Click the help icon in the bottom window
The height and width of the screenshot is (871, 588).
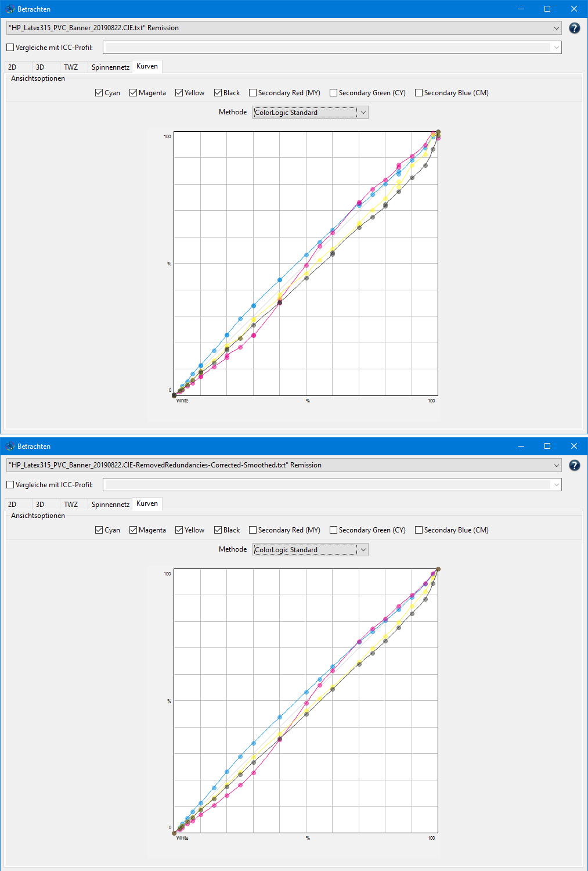pos(574,465)
